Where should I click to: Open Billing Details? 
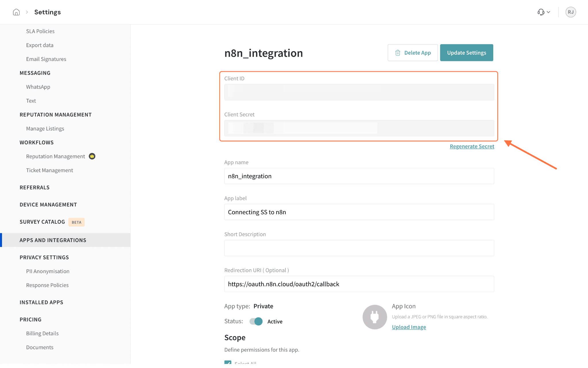(x=42, y=333)
